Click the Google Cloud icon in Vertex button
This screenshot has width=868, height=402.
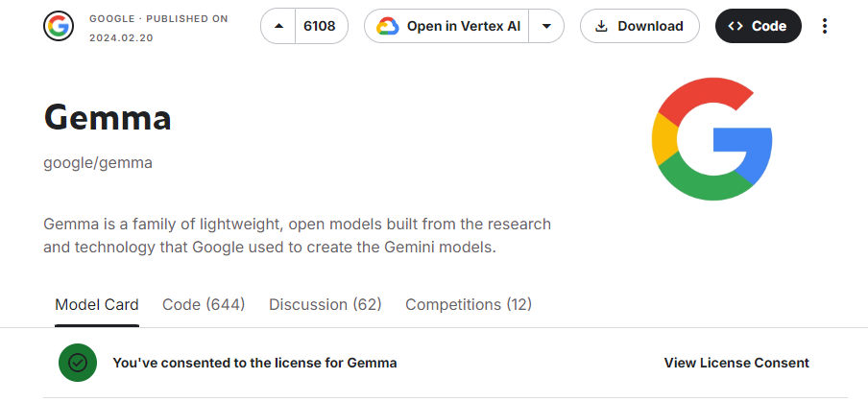point(388,26)
